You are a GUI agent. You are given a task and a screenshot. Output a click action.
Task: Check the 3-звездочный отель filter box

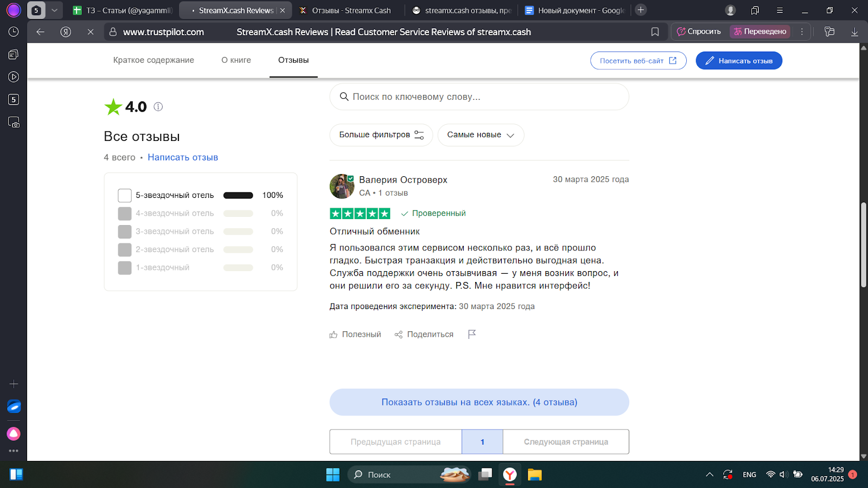[x=125, y=232]
